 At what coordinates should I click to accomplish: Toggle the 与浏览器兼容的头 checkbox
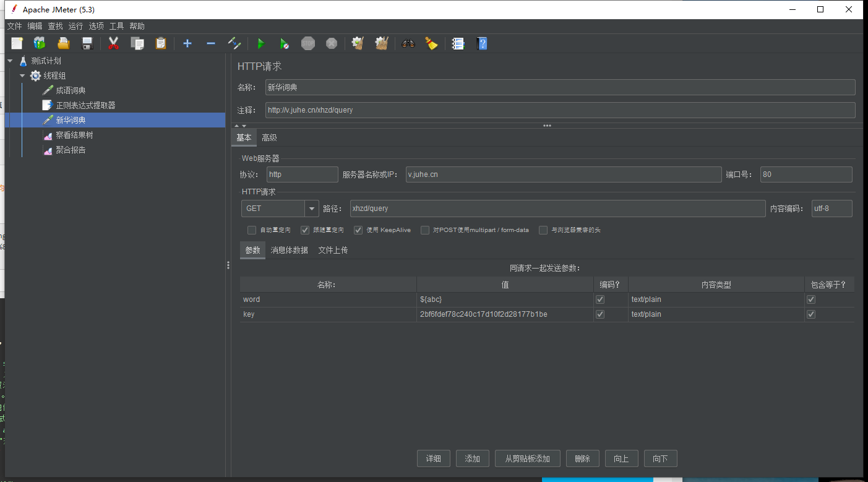[543, 230]
